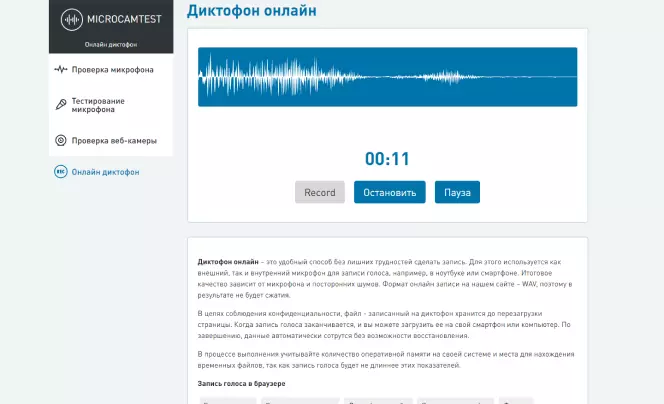Image resolution: width=664 pixels, height=404 pixels.
Task: Click the Диктофон онлайн page heading
Action: pyautogui.click(x=252, y=11)
